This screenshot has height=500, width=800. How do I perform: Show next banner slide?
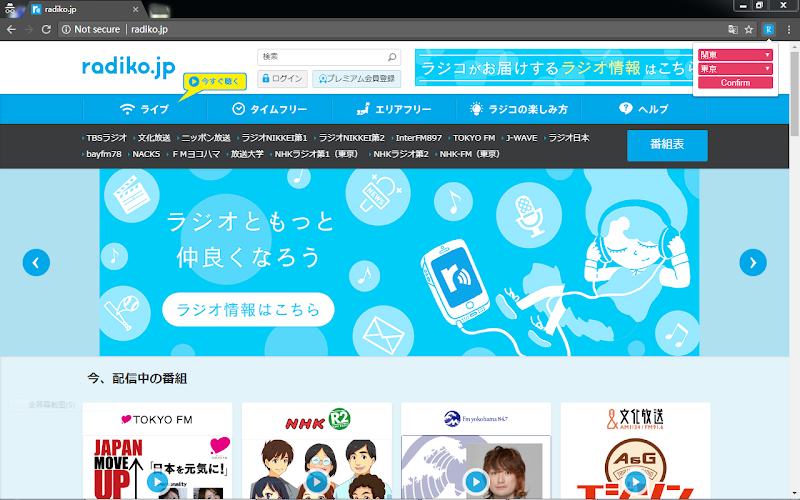(x=753, y=262)
